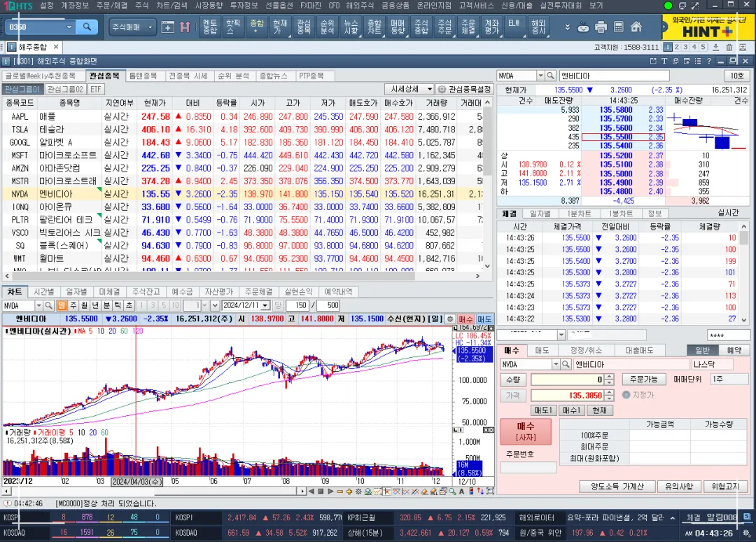Click the chart zoom-out minus icon

click(x=340, y=492)
